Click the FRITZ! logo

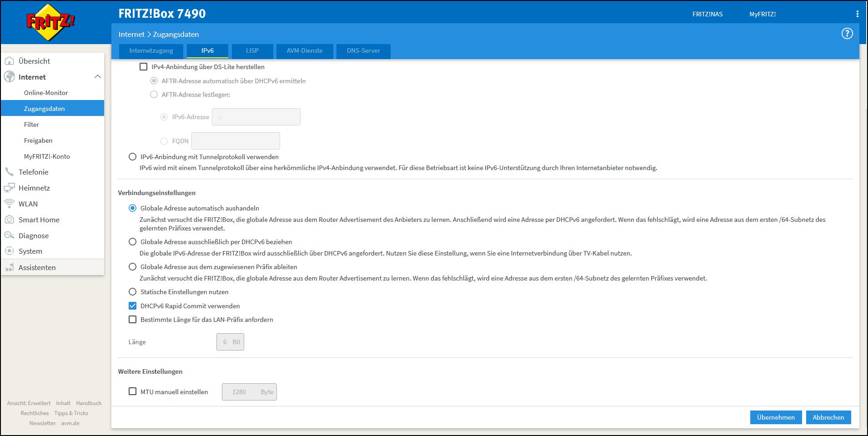pyautogui.click(x=50, y=22)
